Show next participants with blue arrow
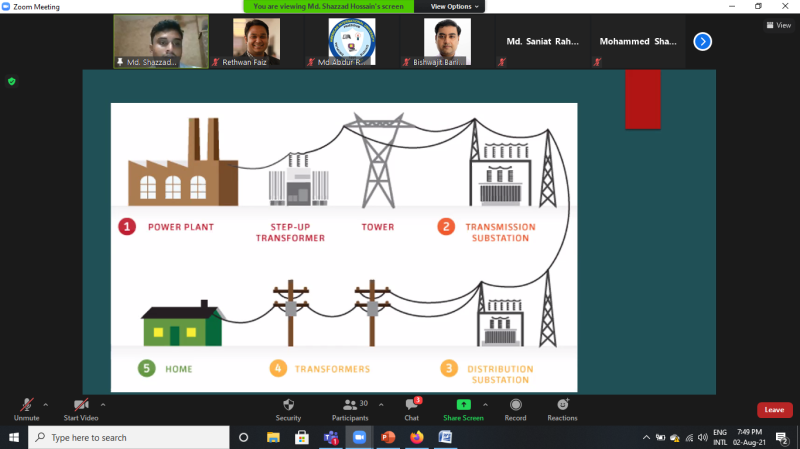The height and width of the screenshot is (449, 800). [x=703, y=41]
